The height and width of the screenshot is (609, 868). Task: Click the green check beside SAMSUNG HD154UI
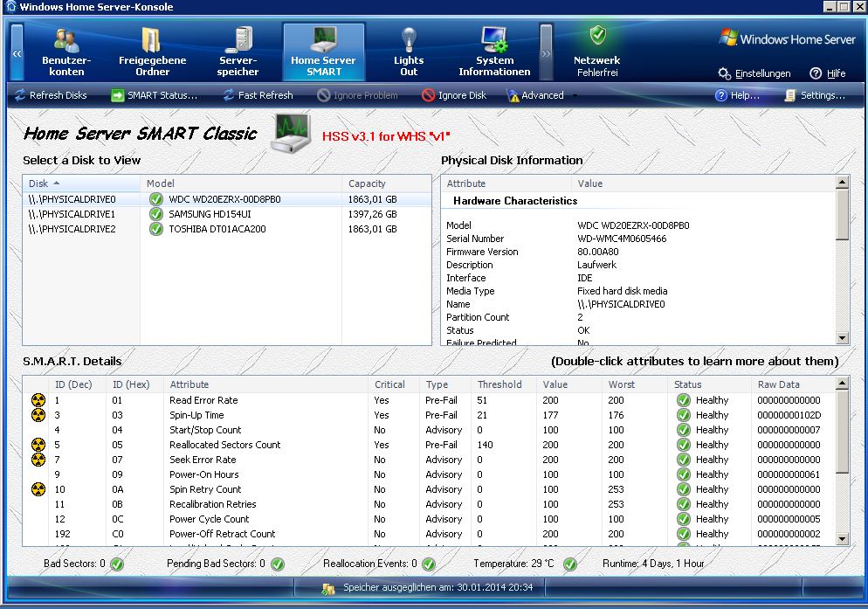156,214
